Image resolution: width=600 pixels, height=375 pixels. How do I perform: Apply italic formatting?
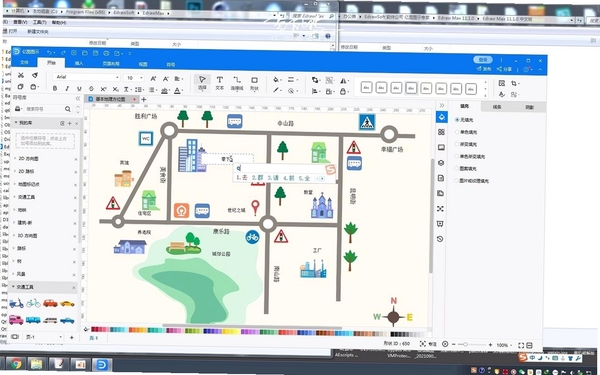coord(67,89)
